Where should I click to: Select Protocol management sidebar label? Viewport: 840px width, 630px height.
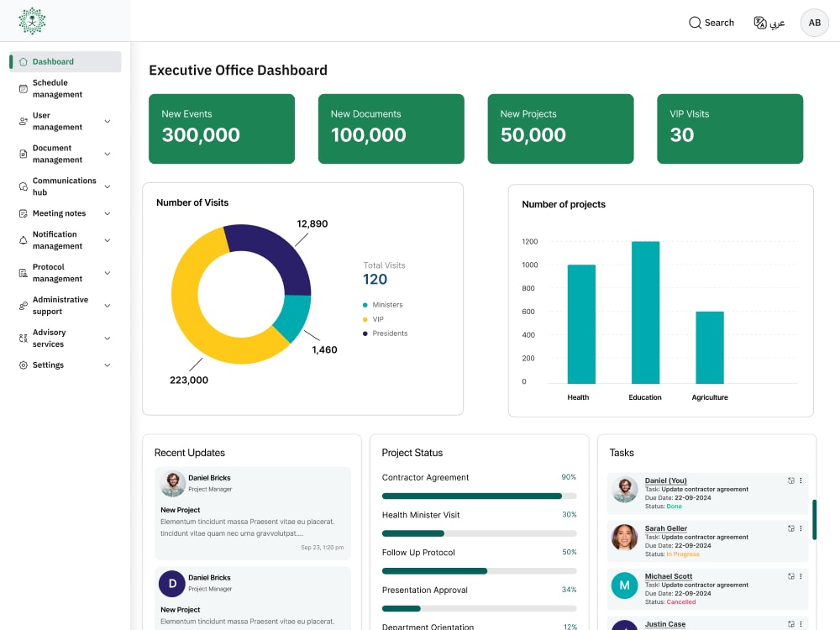point(57,273)
